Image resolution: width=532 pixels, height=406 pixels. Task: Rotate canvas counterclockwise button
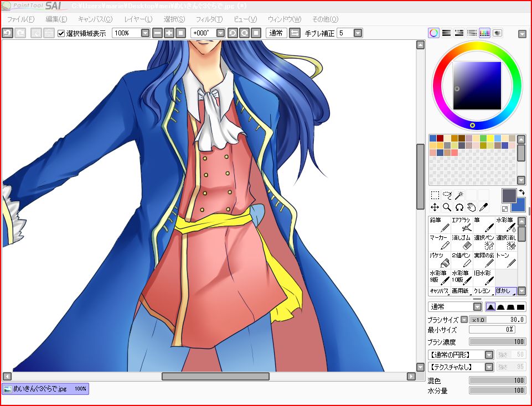click(233, 33)
